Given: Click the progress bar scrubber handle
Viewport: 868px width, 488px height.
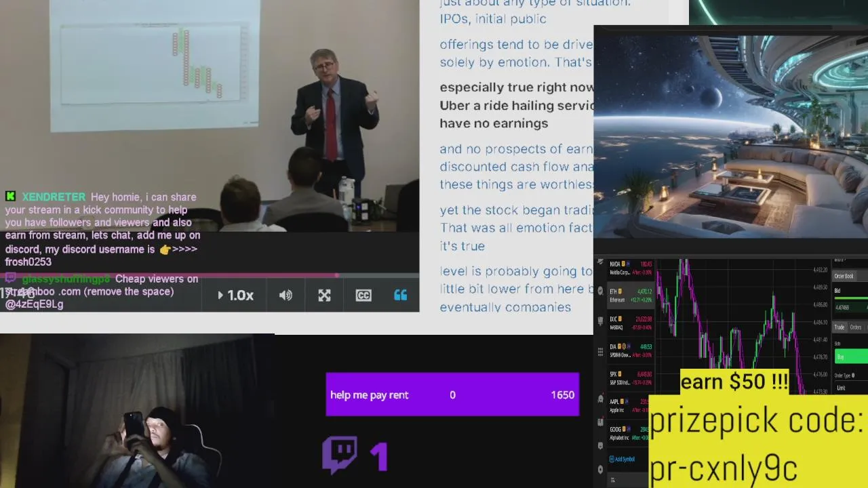Looking at the screenshot, I should [x=337, y=275].
